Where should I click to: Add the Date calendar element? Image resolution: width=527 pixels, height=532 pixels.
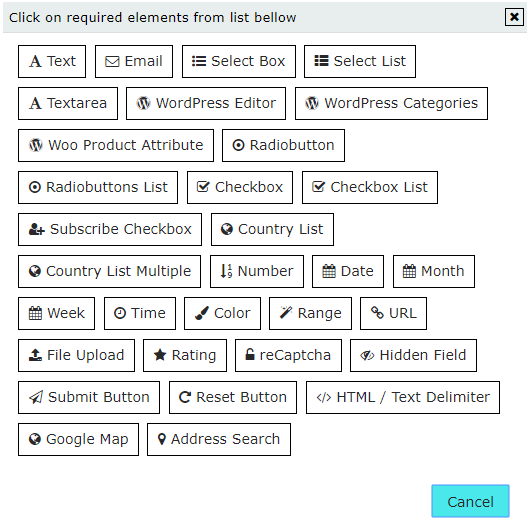tap(348, 271)
